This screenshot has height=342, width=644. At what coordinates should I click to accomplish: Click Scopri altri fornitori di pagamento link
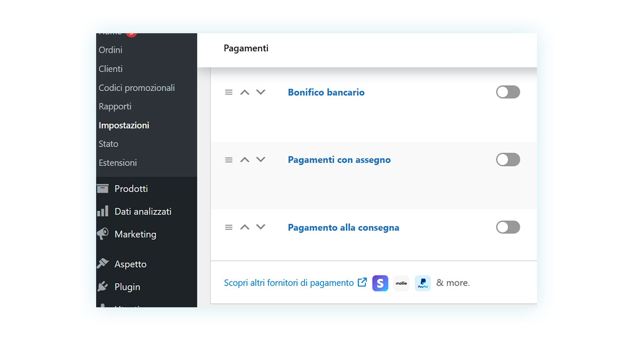tap(289, 283)
